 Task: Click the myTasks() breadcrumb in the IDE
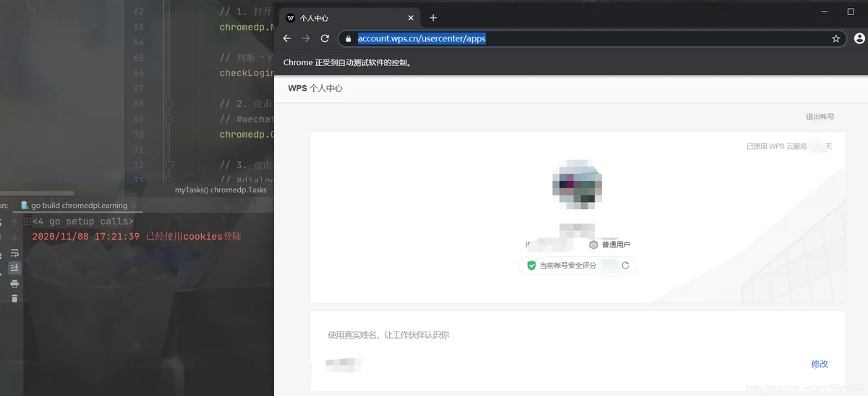point(191,190)
